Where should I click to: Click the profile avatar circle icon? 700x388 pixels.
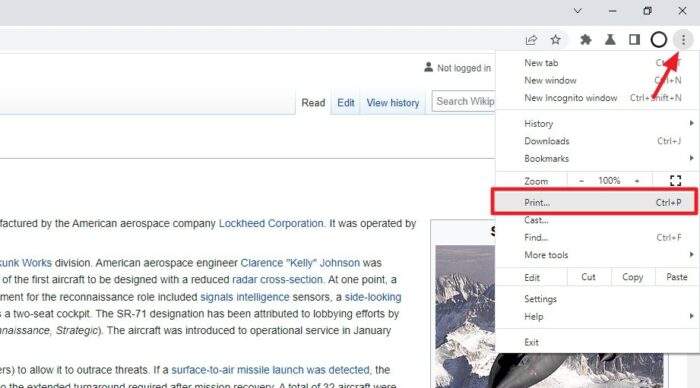tap(658, 40)
